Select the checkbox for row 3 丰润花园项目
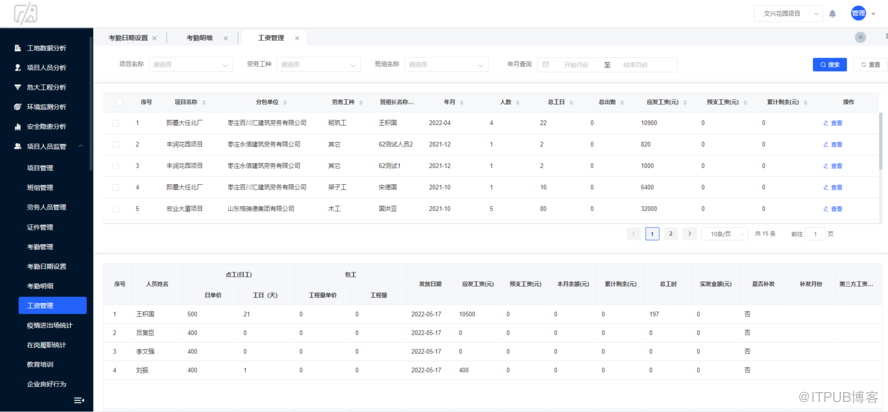This screenshot has height=412, width=888. tap(118, 166)
